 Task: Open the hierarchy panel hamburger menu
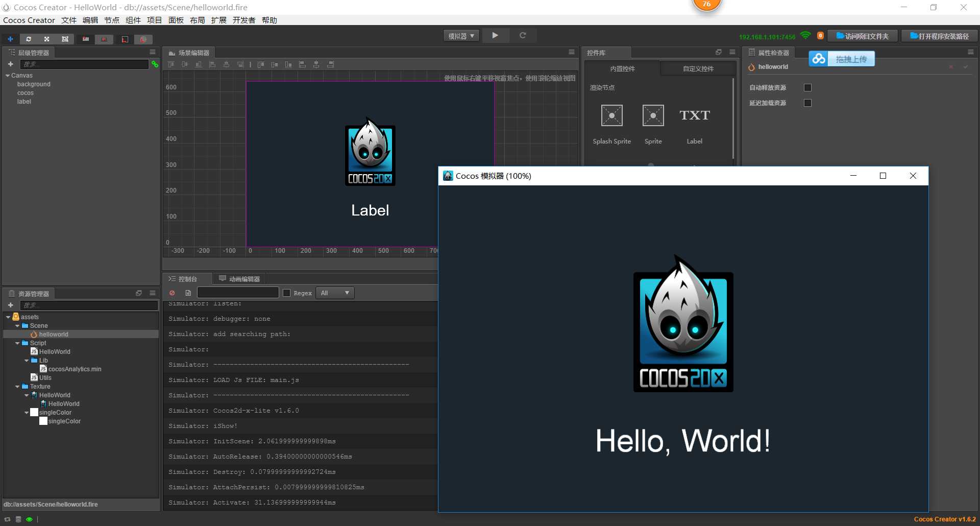point(153,52)
